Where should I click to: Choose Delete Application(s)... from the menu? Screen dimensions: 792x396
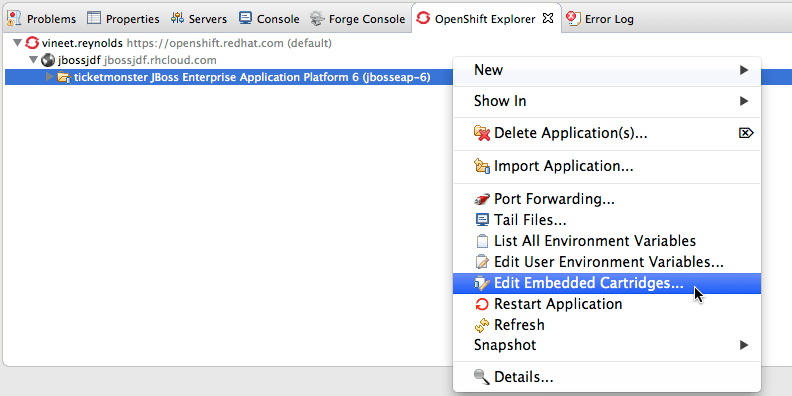607,133
